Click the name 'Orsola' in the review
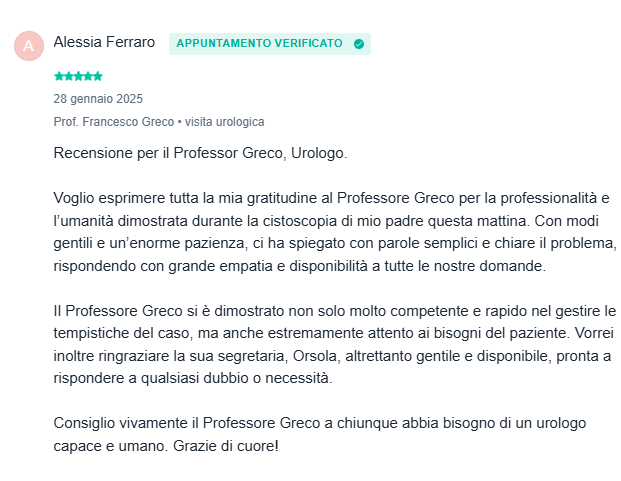 point(316,356)
